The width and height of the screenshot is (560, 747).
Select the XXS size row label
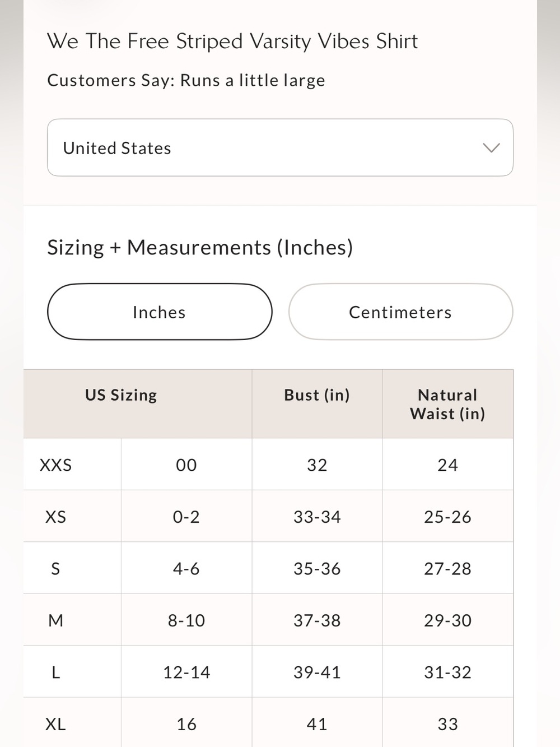pyautogui.click(x=55, y=465)
